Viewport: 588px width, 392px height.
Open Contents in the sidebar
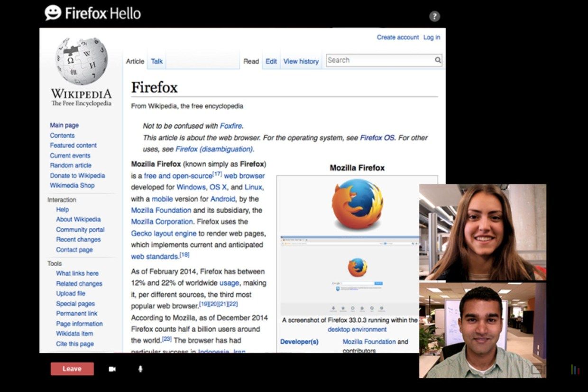[x=62, y=135]
